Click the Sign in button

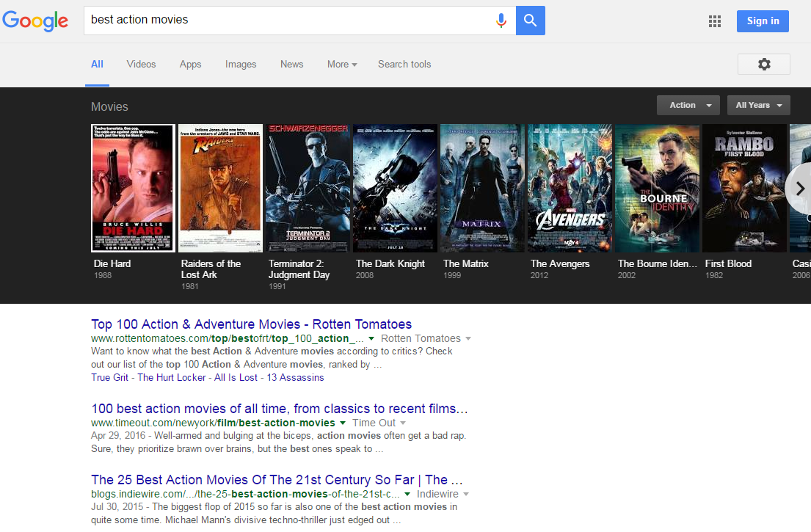pos(763,21)
